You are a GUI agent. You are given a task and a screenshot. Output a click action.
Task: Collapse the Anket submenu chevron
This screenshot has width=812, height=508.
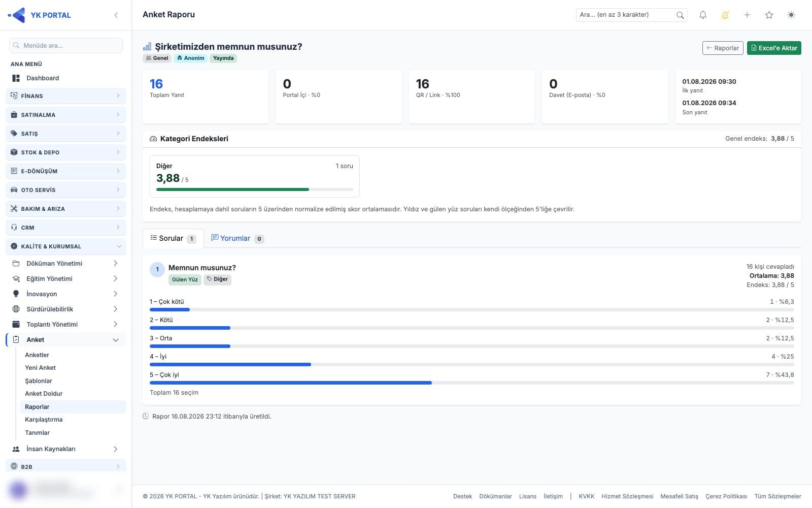[x=116, y=340]
